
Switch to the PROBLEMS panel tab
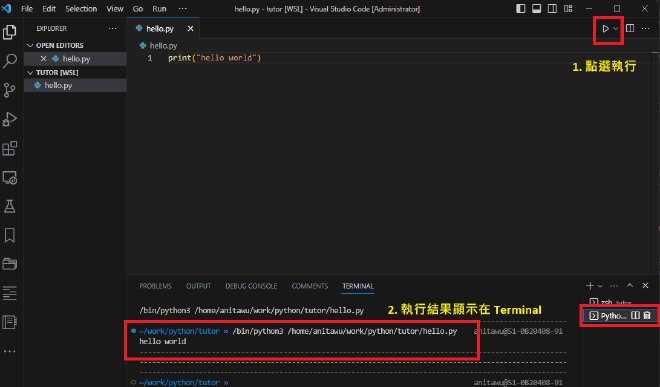click(x=155, y=286)
